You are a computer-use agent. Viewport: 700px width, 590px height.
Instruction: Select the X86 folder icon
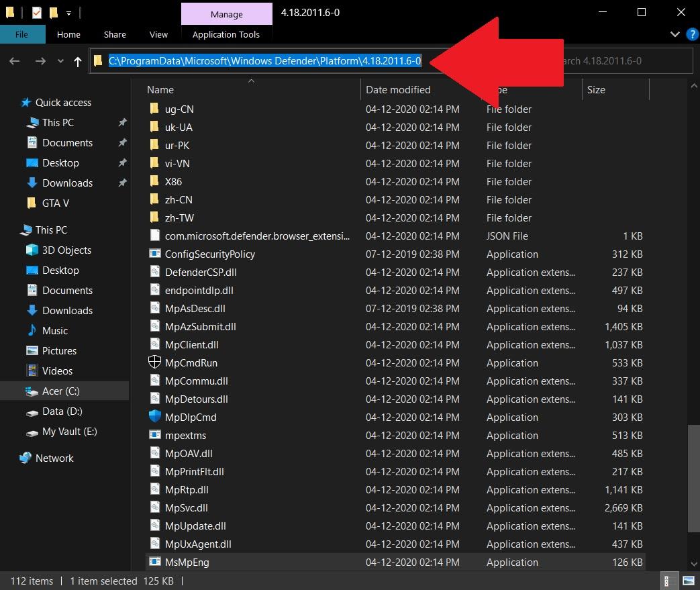(x=154, y=181)
